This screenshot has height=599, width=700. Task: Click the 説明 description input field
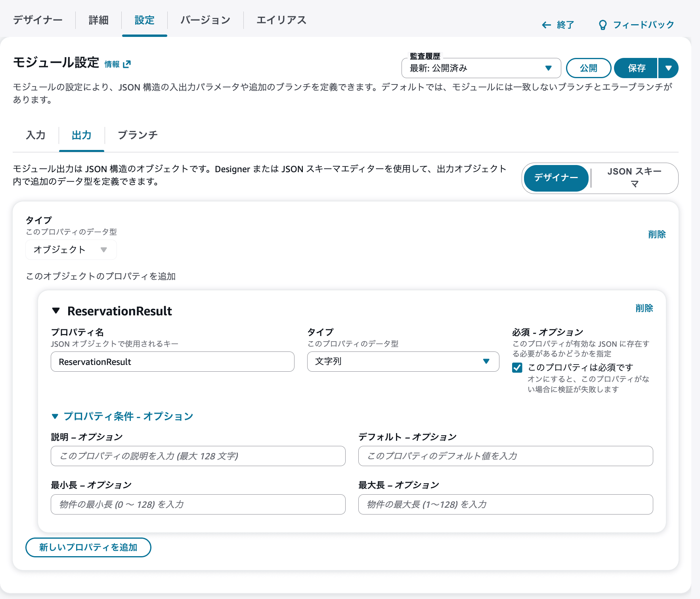click(x=197, y=456)
